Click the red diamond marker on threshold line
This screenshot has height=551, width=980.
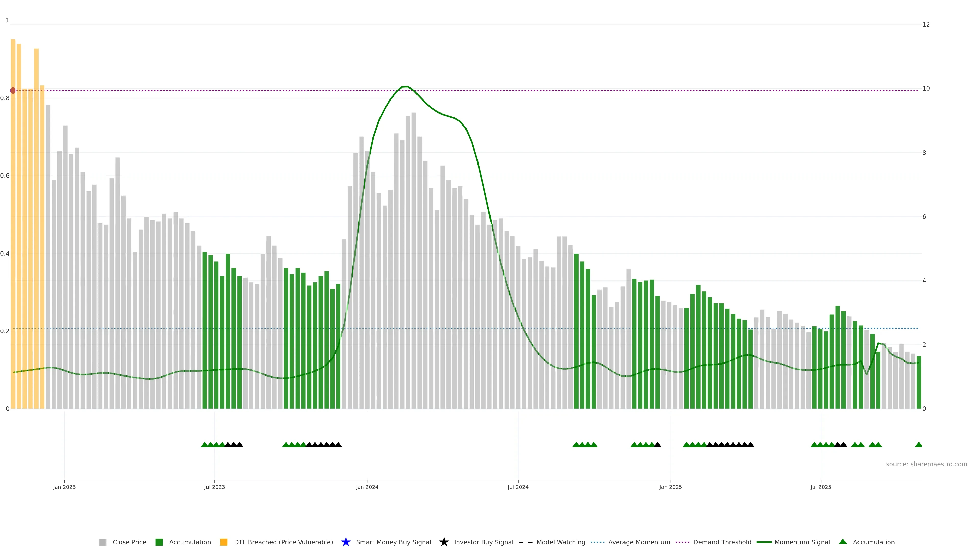tap(13, 91)
